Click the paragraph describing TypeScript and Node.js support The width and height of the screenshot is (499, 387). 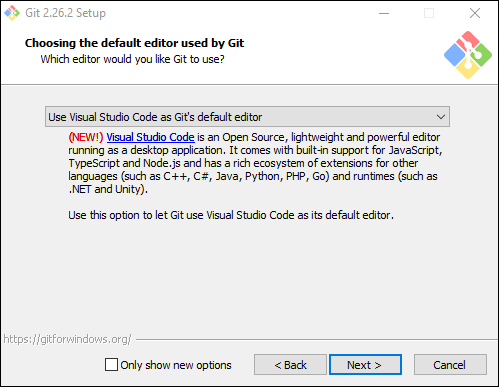click(x=255, y=163)
